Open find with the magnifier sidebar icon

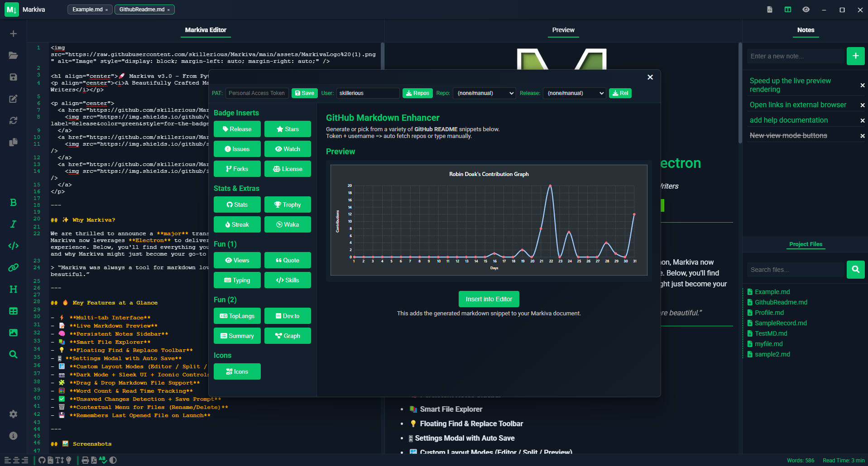point(14,354)
